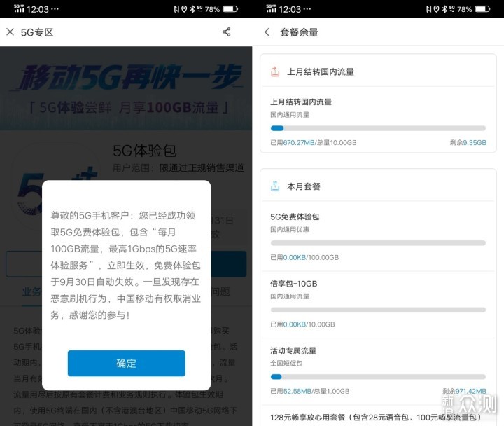Go back using the 套餐余量 back arrow
The height and width of the screenshot is (426, 504).
(x=267, y=32)
